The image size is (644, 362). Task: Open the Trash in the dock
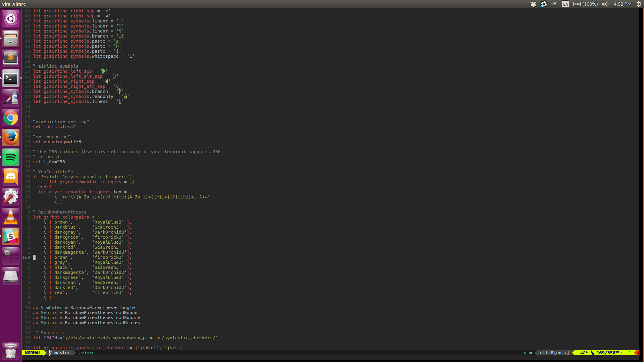point(11,351)
